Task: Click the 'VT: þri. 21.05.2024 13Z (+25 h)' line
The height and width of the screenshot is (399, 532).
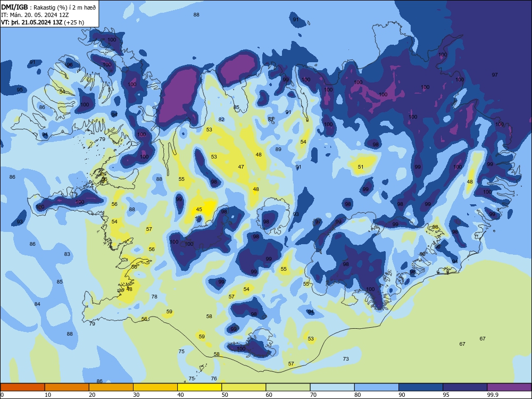Action: click(x=43, y=22)
